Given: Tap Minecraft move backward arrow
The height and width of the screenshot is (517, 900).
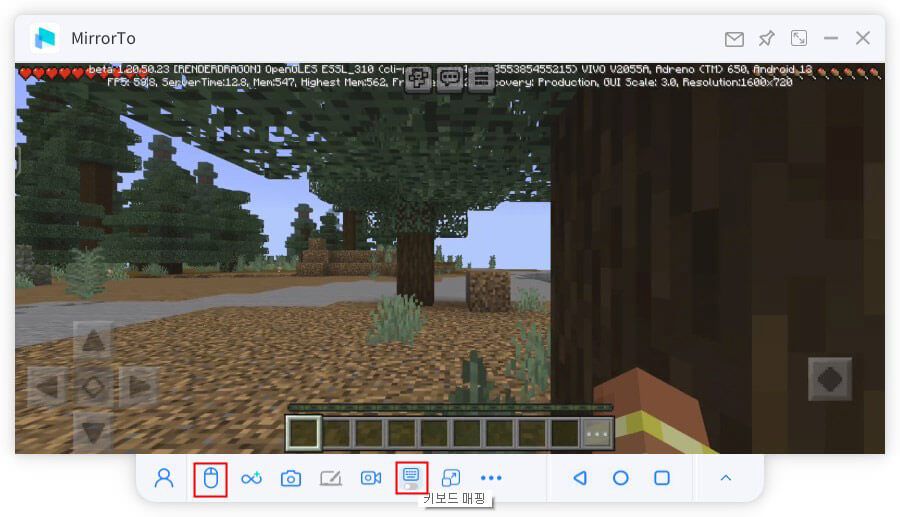Looking at the screenshot, I should [93, 433].
